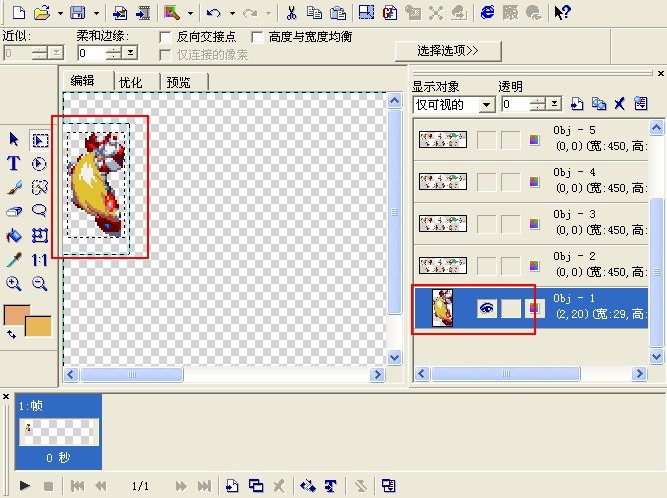Toggle the eye icon for Obj - 1

[487, 309]
